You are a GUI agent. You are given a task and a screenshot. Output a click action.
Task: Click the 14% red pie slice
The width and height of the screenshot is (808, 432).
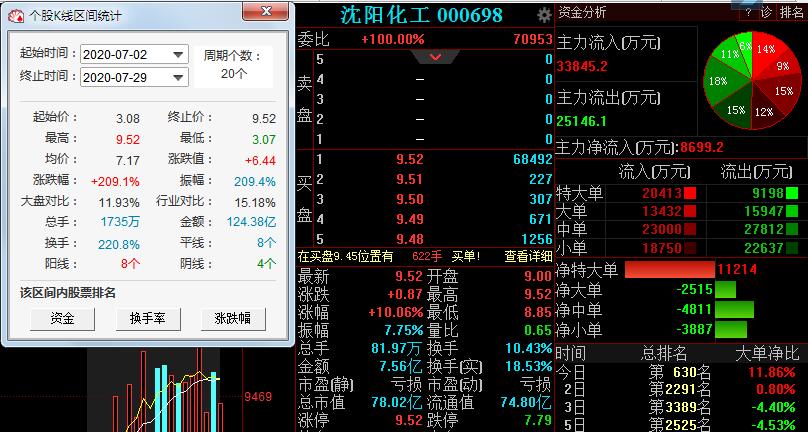click(x=766, y=49)
